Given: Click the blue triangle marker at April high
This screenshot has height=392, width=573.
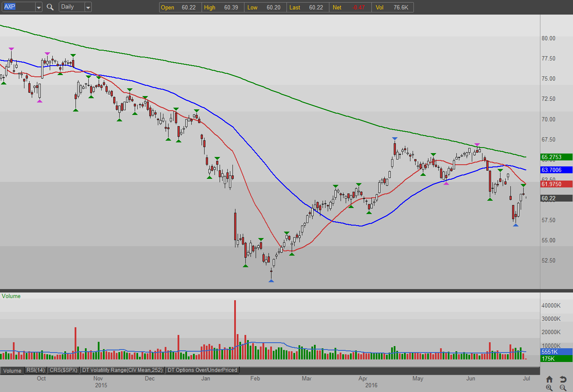Looking at the screenshot, I should click(x=395, y=139).
